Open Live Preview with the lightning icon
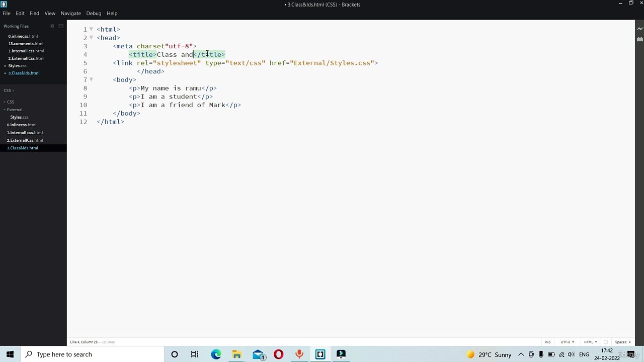Screen dimensions: 644x362 [639, 29]
